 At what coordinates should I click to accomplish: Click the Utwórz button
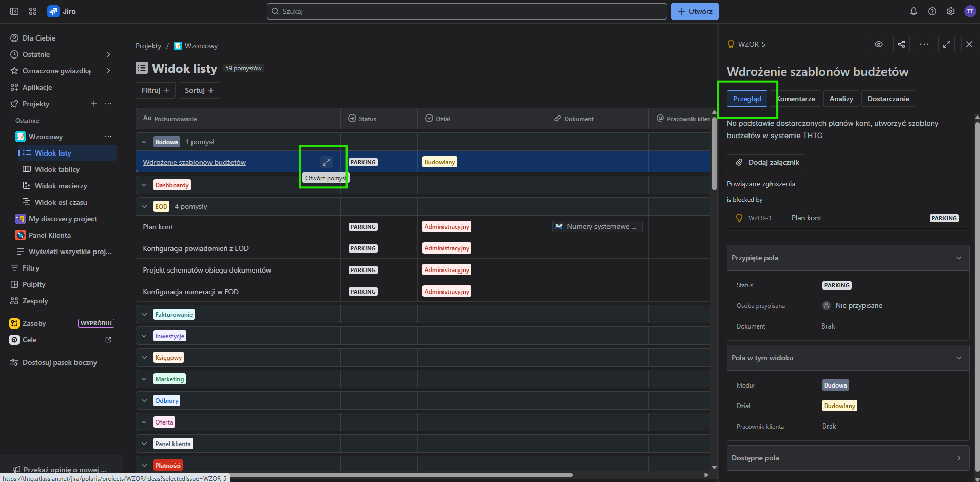click(x=695, y=11)
